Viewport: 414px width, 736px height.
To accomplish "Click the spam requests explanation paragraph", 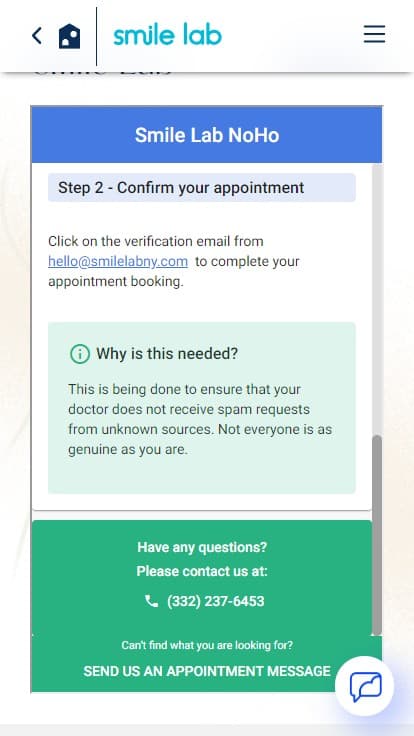I will [200, 420].
